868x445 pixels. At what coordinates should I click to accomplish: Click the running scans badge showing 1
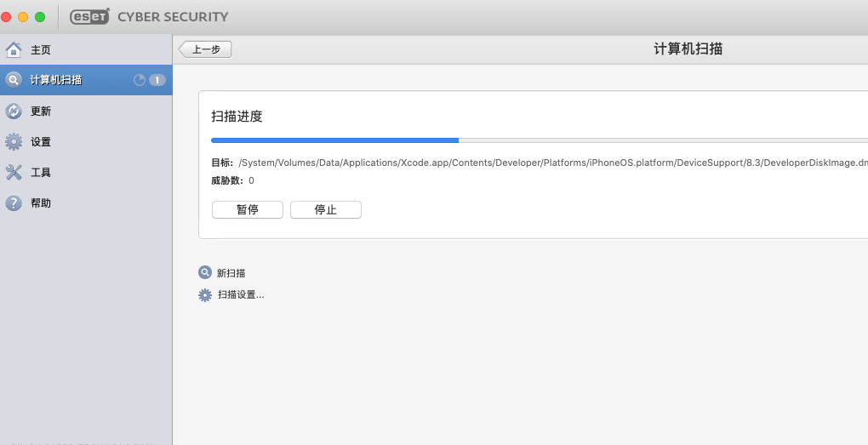click(x=157, y=80)
